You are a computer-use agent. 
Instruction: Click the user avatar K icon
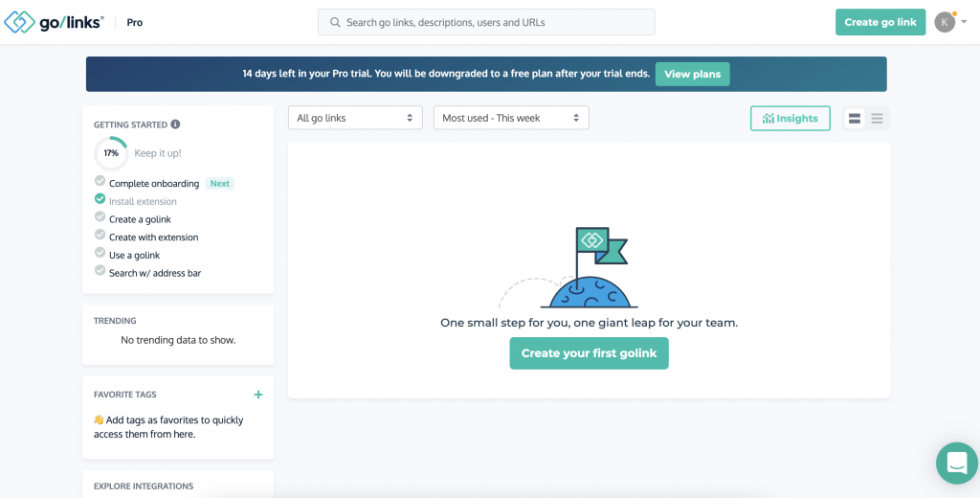point(945,23)
